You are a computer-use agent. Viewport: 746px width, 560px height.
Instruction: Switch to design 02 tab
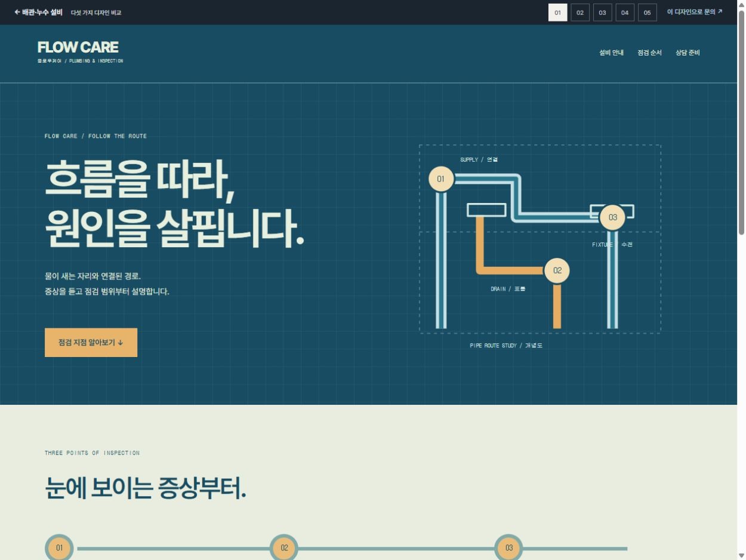580,13
